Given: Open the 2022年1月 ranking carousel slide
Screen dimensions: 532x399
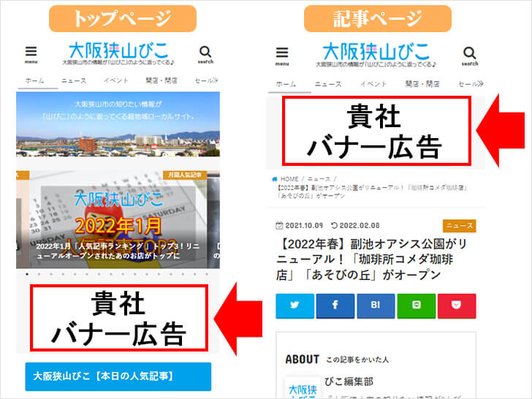Looking at the screenshot, I should coord(118,219).
